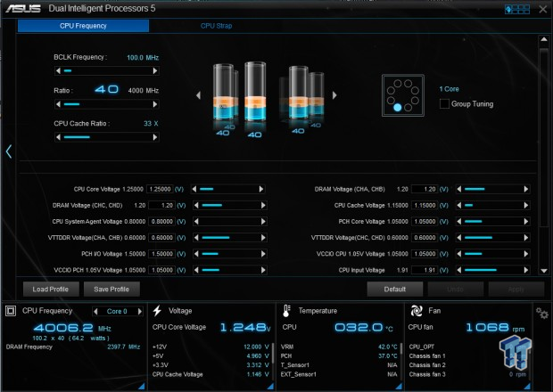Image resolution: width=553 pixels, height=392 pixels.
Task: Click the VTTDDR Voltage(CHA, CHB) slider
Action: point(230,238)
